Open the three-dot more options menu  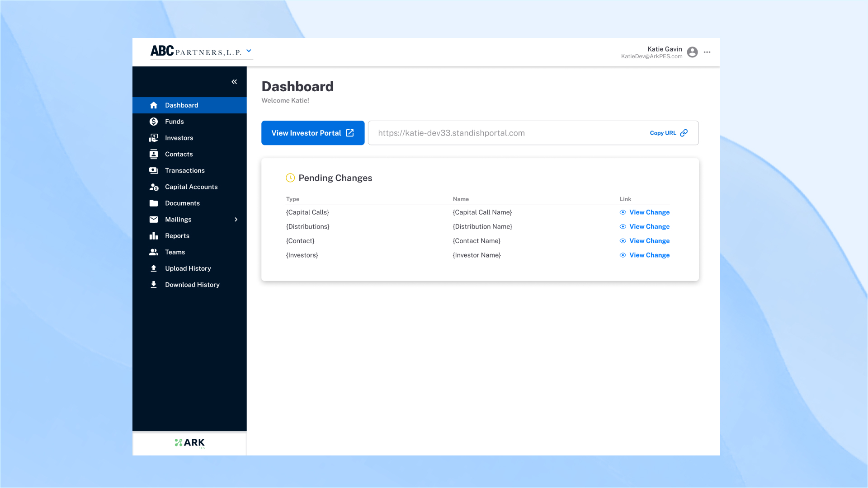point(707,52)
